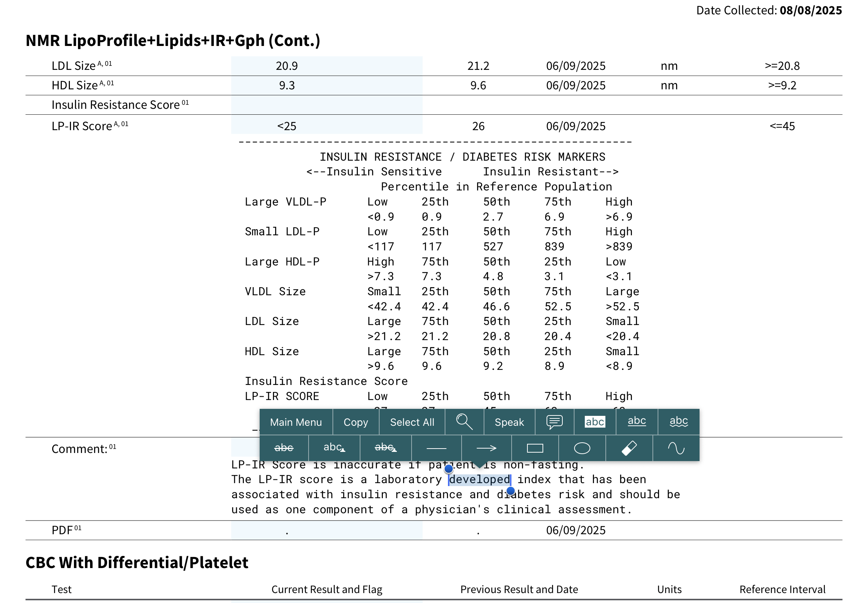The width and height of the screenshot is (868, 603).
Task: Apply squiggly underline abc annotation
Action: 678,422
